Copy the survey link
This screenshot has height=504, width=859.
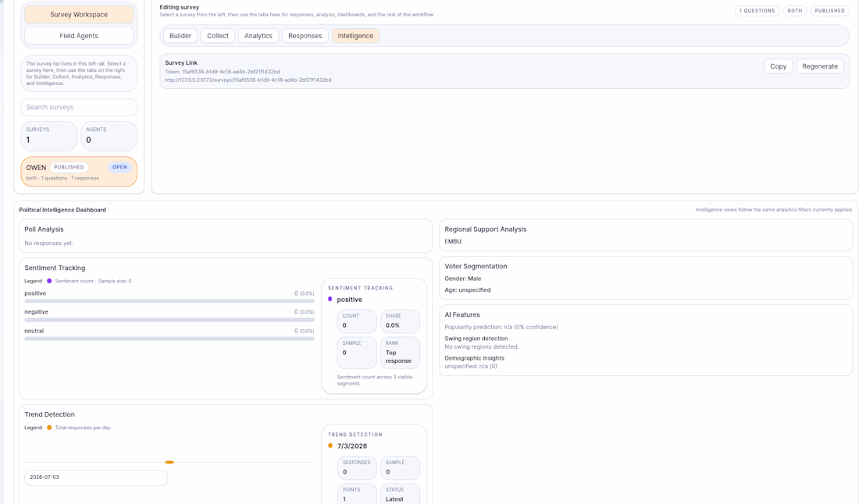tap(778, 66)
